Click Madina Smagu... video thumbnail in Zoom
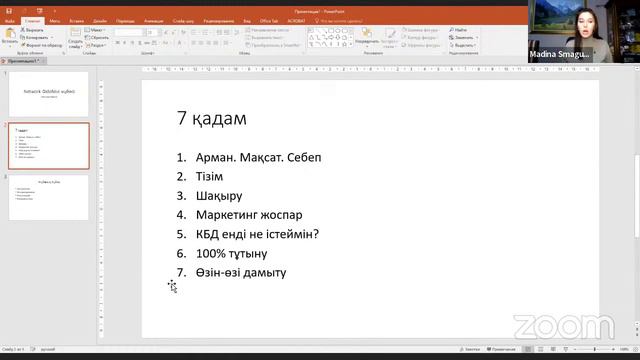 coord(584,31)
